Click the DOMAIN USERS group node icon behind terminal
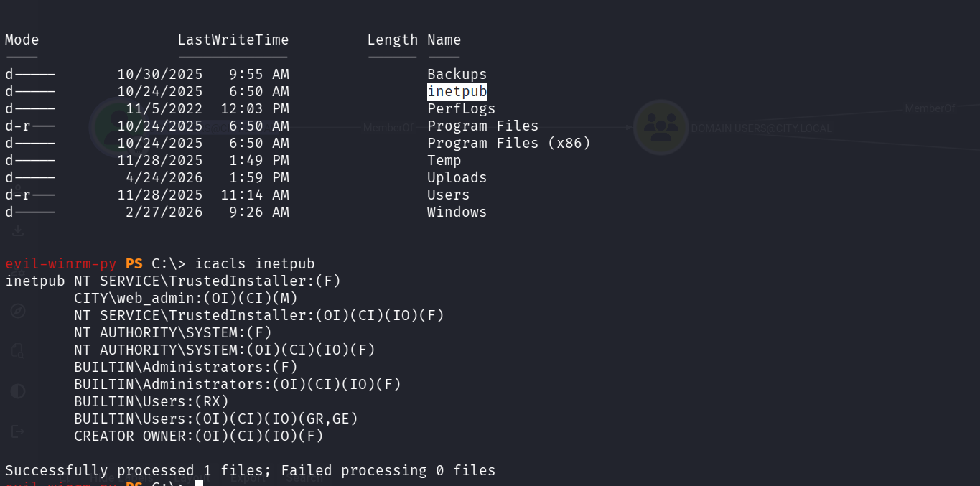Image resolution: width=980 pixels, height=486 pixels. click(x=661, y=128)
